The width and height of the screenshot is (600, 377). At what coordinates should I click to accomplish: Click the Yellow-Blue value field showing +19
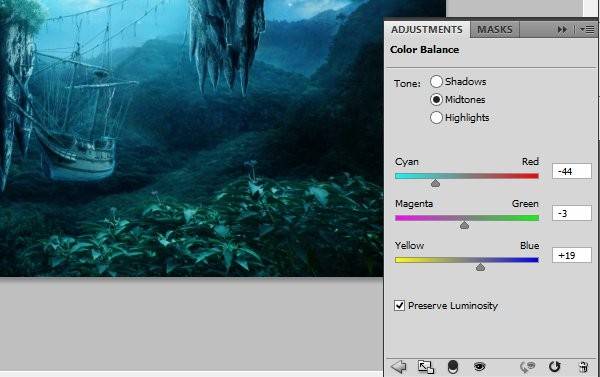[572, 255]
